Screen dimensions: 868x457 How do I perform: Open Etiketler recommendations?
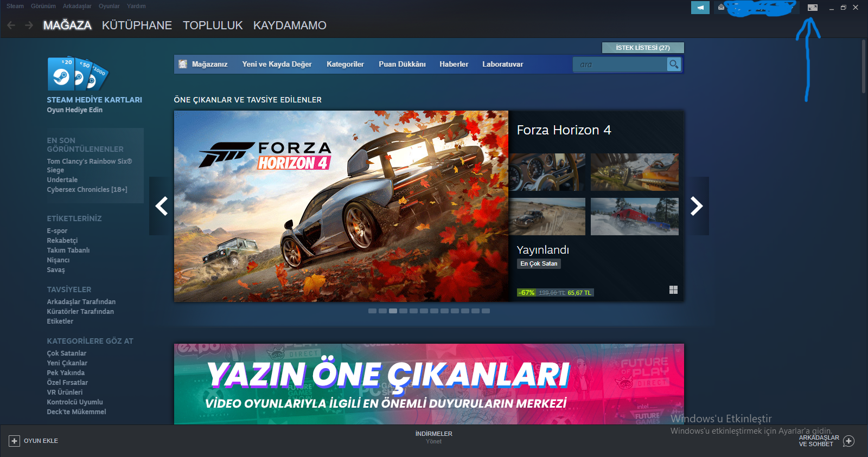click(60, 321)
